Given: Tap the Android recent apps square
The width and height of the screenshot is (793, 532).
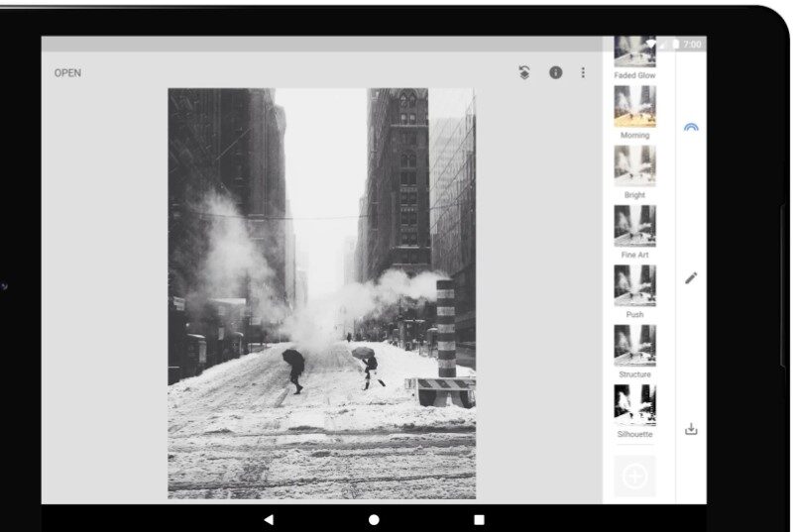Looking at the screenshot, I should [479, 519].
